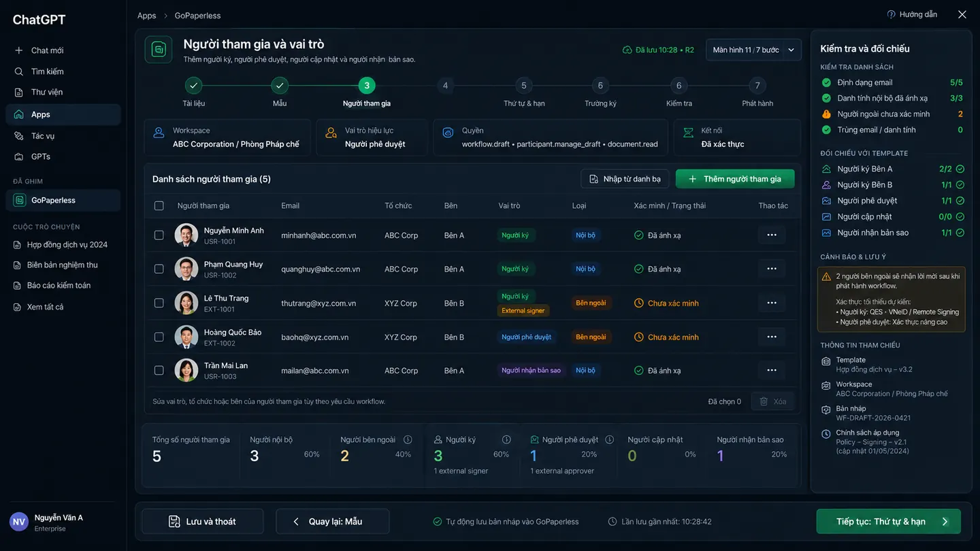The width and height of the screenshot is (980, 551).
Task: Tick checkbox for Nguyễn Minh Anh row
Action: (159, 235)
